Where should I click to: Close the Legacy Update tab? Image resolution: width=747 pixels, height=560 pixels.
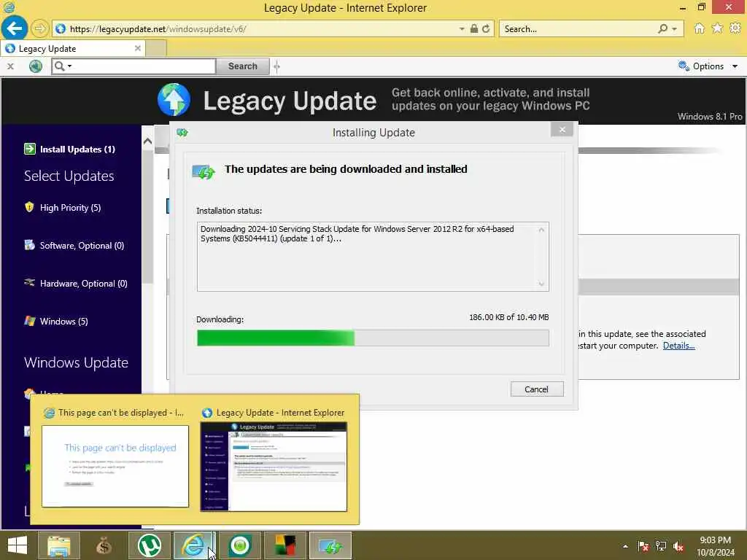point(138,48)
